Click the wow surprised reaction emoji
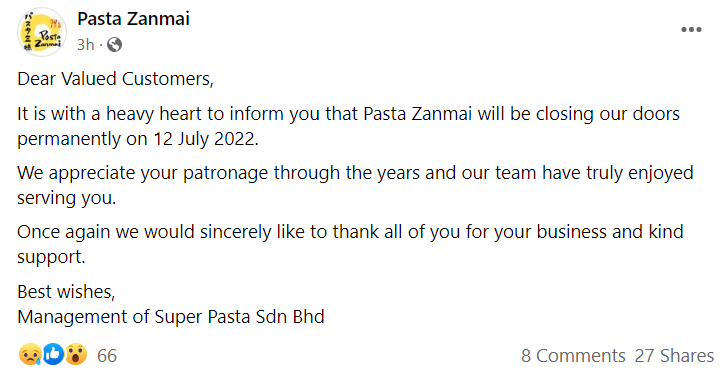The image size is (725, 377). pyautogui.click(x=76, y=355)
